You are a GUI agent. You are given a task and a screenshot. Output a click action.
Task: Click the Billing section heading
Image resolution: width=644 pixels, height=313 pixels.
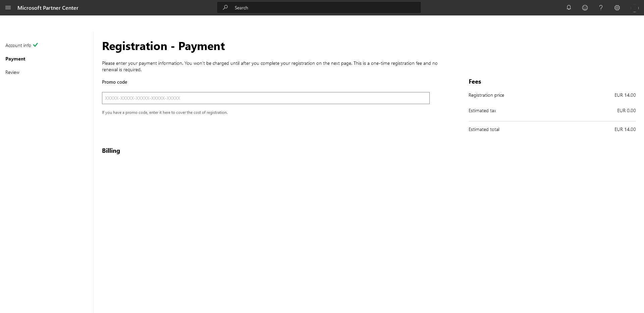pyautogui.click(x=111, y=150)
